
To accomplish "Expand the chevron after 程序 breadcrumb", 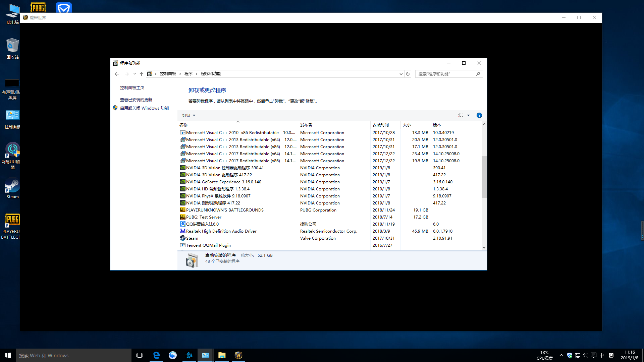I will [x=197, y=74].
